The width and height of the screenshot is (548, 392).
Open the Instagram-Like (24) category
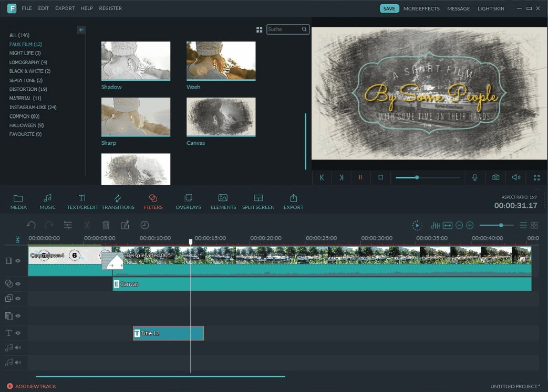coord(33,107)
